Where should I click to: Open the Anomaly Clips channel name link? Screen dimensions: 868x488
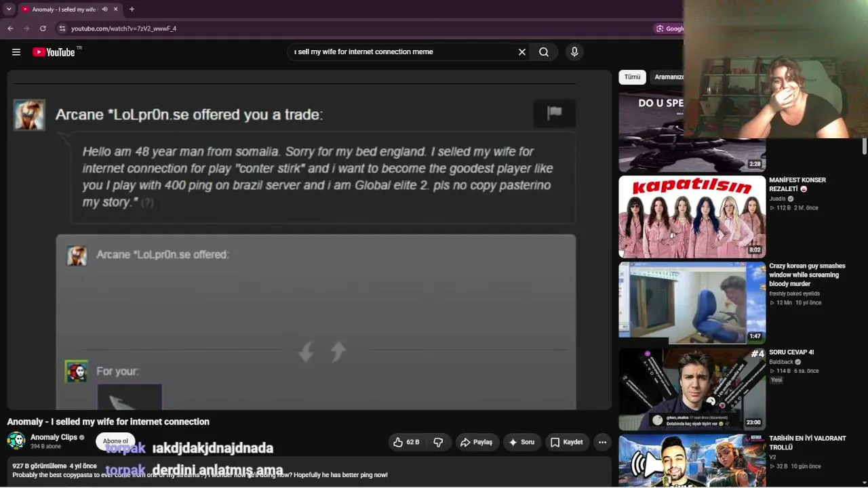point(54,437)
